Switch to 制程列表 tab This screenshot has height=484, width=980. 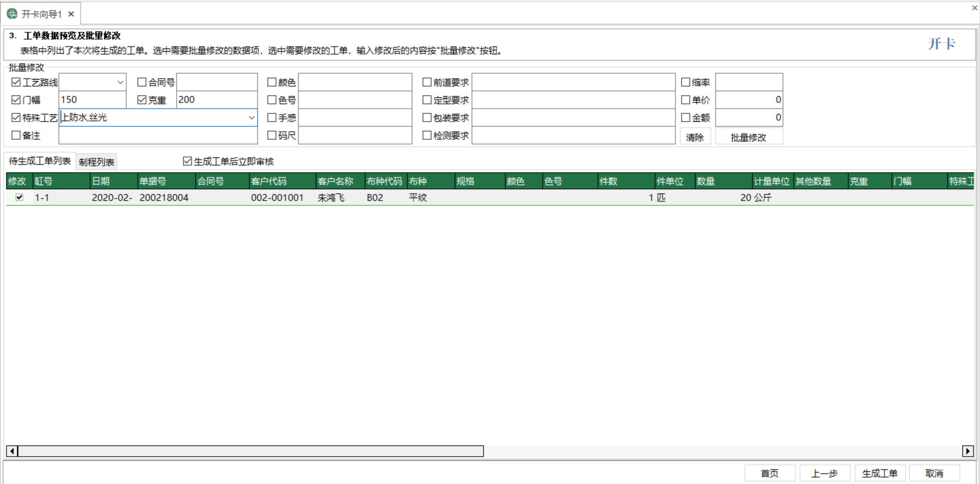coord(96,162)
